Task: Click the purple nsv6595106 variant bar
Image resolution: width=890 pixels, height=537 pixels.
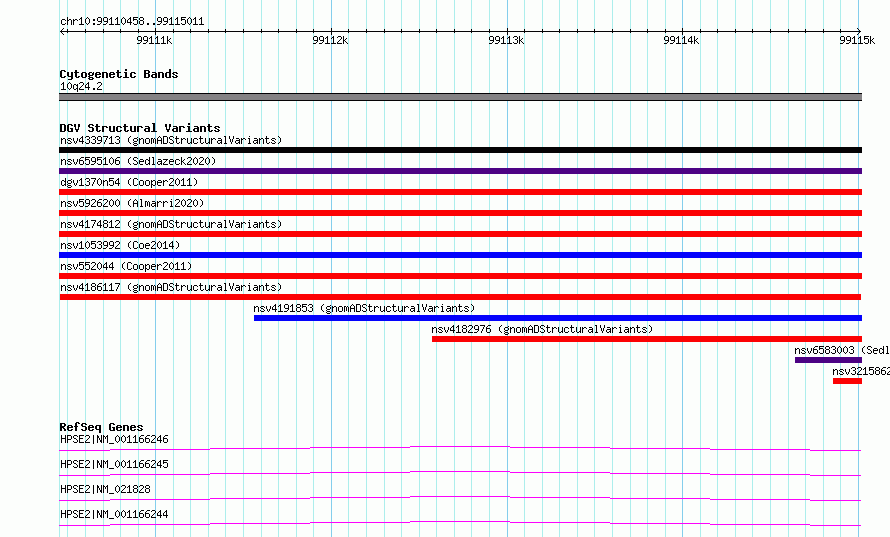Action: (460, 171)
